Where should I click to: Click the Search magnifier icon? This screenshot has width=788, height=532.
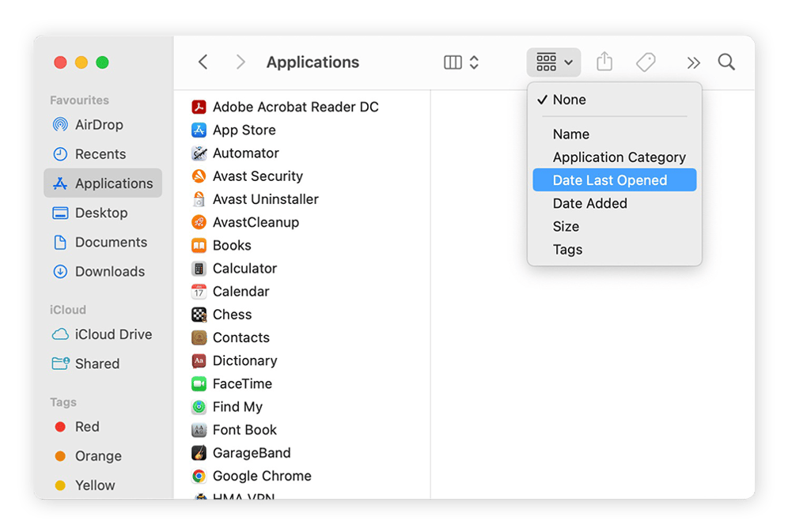click(726, 62)
